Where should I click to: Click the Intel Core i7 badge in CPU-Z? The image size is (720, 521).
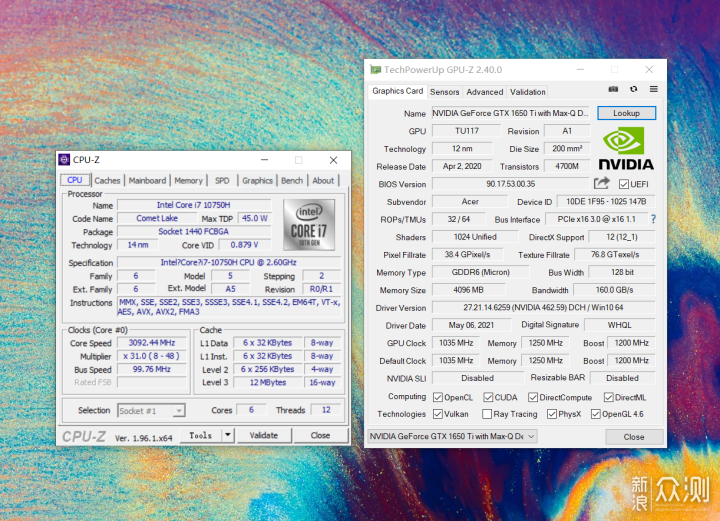point(309,224)
